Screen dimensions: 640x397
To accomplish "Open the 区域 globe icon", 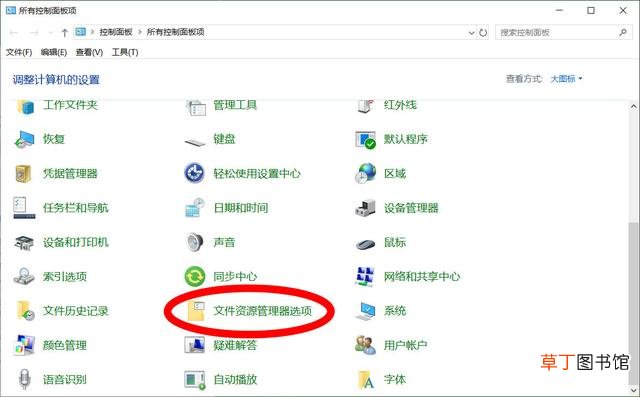I will 365,174.
